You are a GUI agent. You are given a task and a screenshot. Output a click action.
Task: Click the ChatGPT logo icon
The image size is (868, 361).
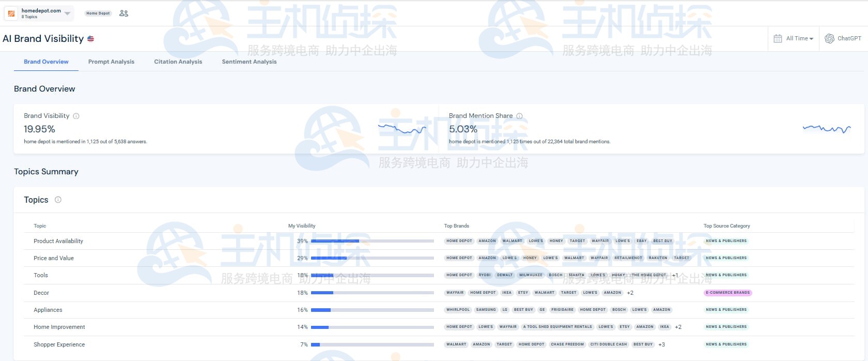(829, 38)
